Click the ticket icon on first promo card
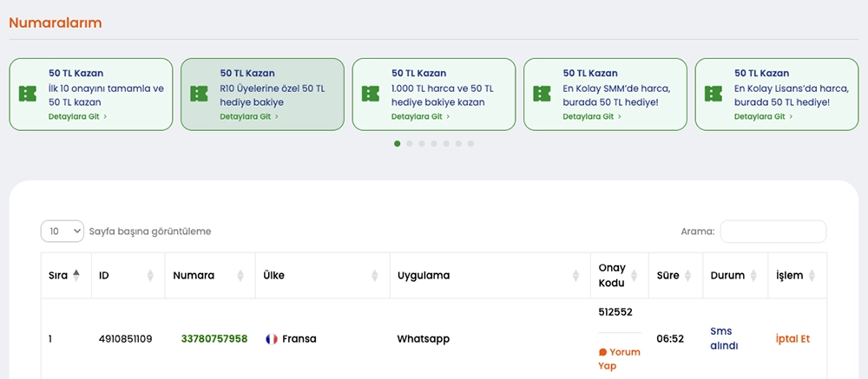868x379 pixels. [x=29, y=94]
